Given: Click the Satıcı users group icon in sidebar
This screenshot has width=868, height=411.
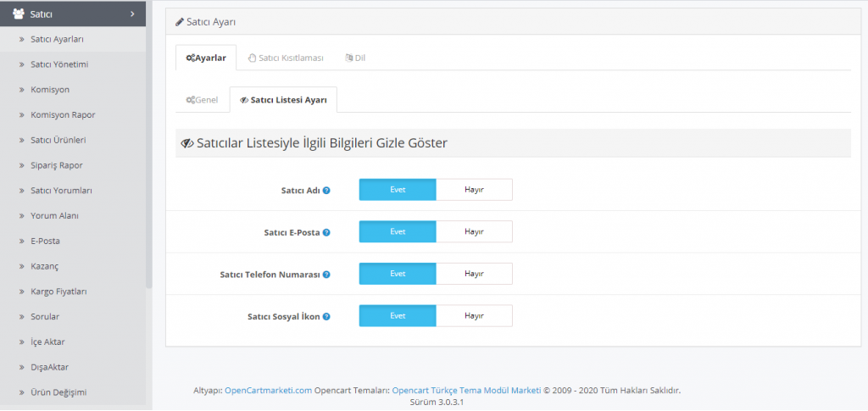Looking at the screenshot, I should [x=19, y=14].
